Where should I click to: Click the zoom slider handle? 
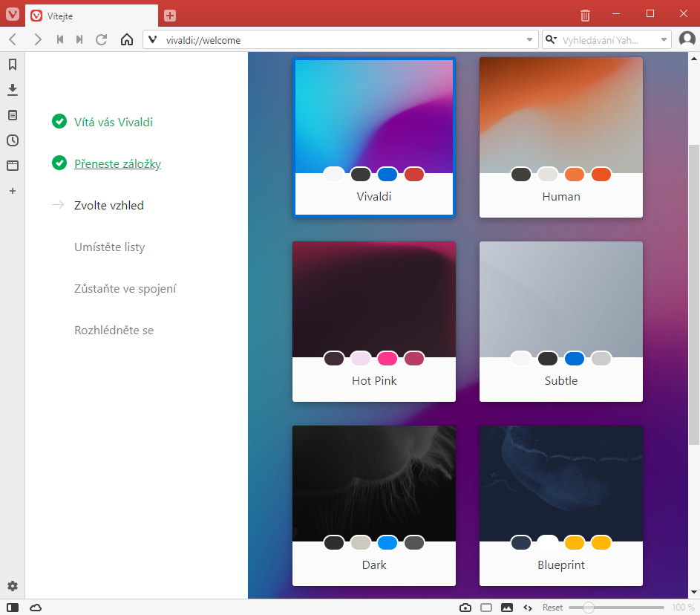point(589,608)
